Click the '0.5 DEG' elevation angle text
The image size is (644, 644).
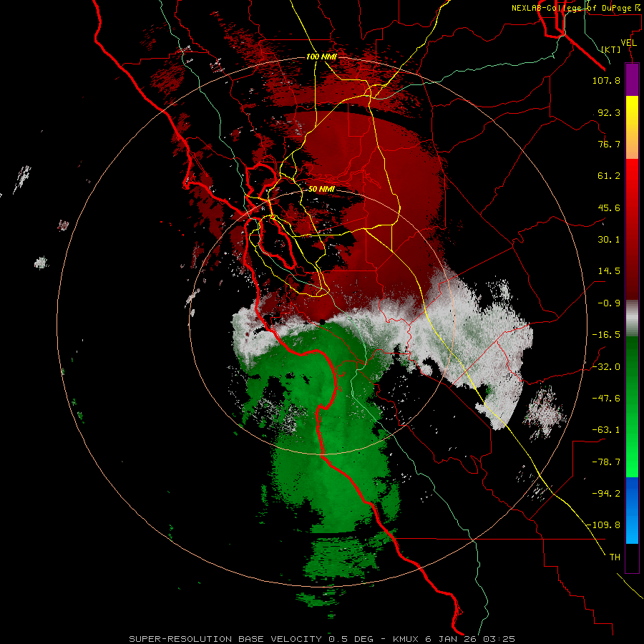click(351, 639)
